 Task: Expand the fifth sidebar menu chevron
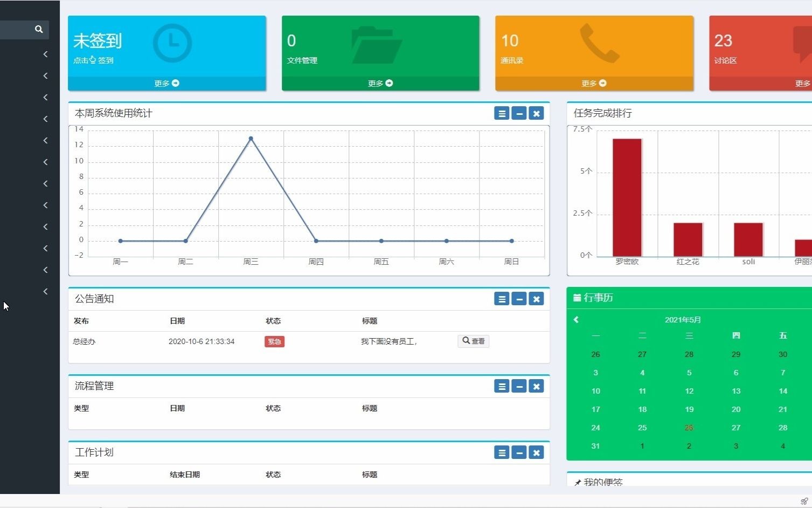(46, 140)
